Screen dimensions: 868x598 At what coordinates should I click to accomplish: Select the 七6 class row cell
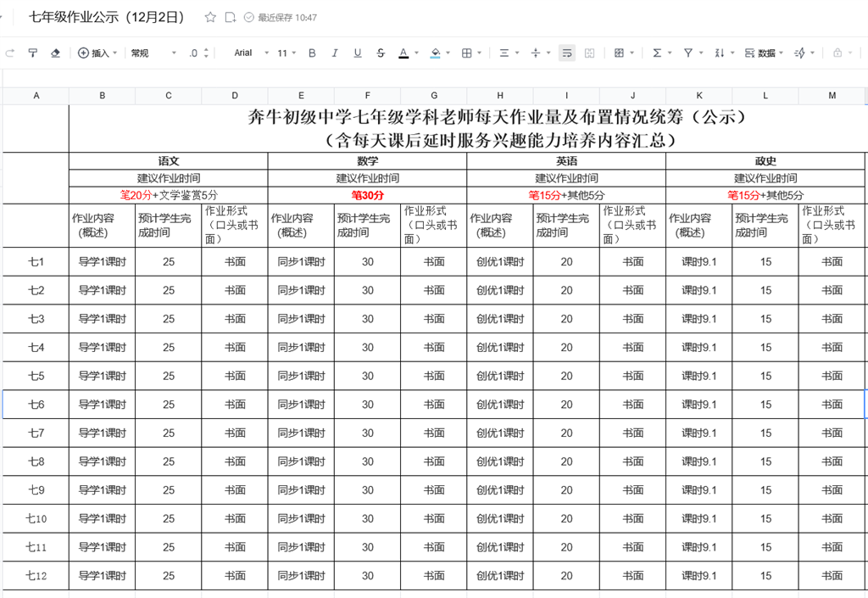(x=36, y=405)
